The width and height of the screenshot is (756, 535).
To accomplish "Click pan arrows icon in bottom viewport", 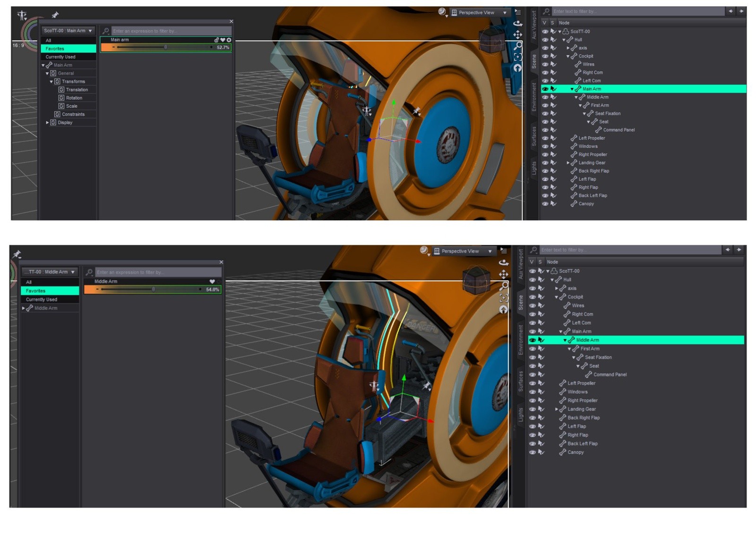I will pos(504,274).
